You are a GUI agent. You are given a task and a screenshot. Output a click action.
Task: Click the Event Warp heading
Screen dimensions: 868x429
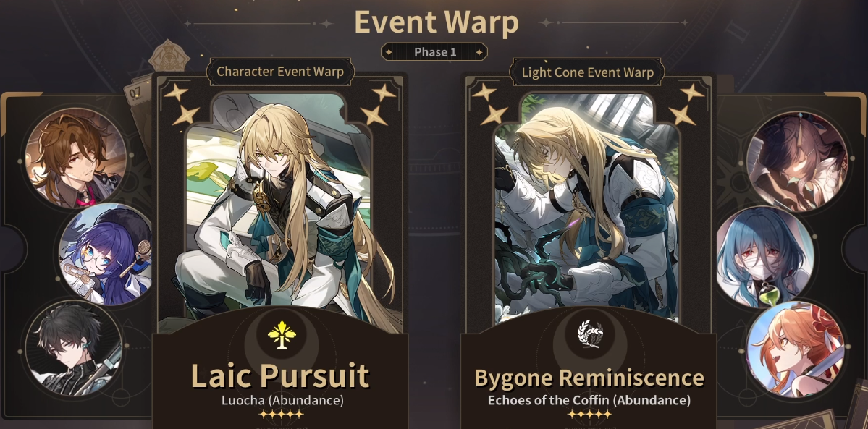(x=437, y=22)
